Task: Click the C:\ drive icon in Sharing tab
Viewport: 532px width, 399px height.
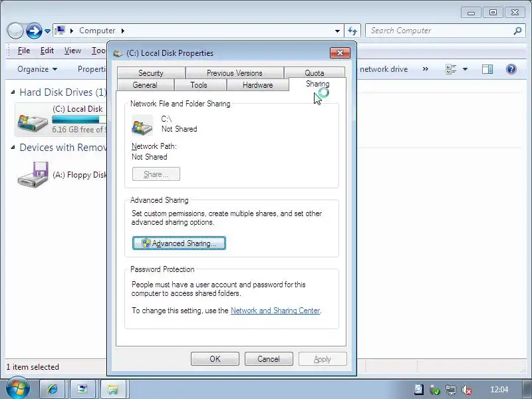Action: click(x=142, y=125)
